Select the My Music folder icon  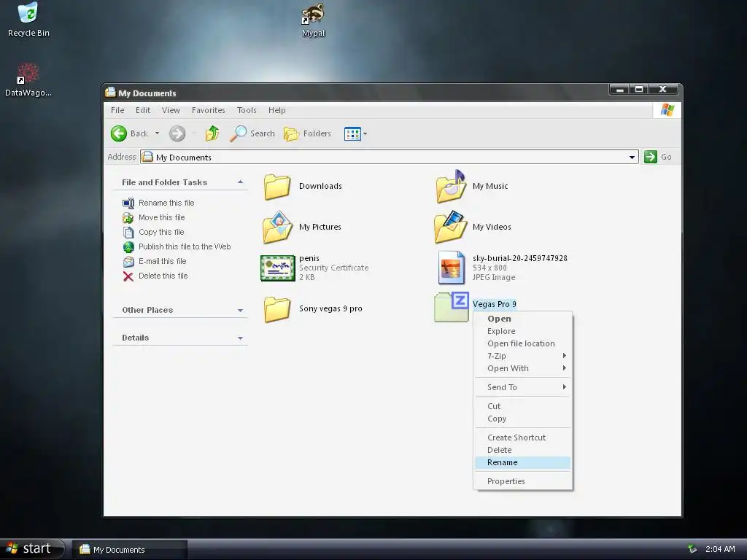pos(451,186)
